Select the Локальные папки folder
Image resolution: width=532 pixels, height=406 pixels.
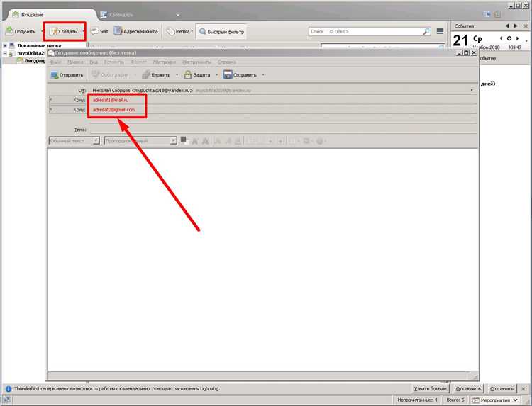pos(39,45)
